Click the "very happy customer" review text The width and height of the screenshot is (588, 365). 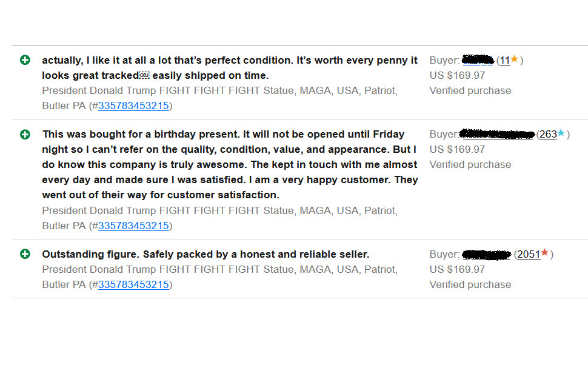click(230, 165)
